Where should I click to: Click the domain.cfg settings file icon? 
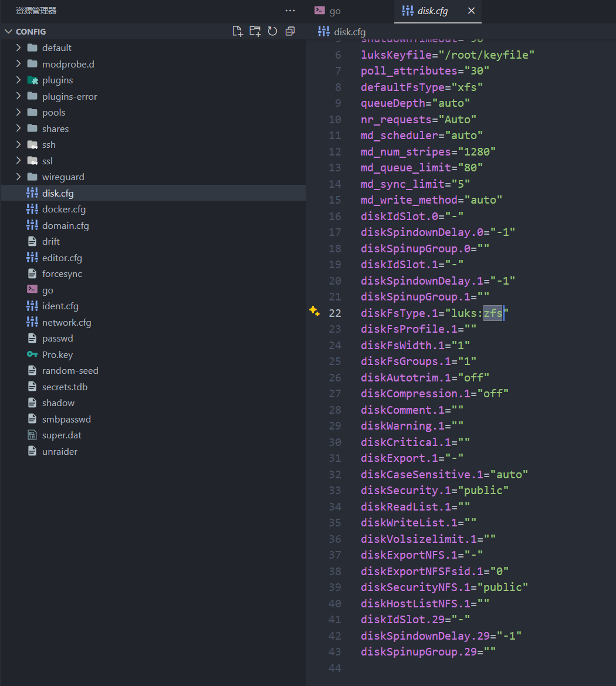(32, 225)
